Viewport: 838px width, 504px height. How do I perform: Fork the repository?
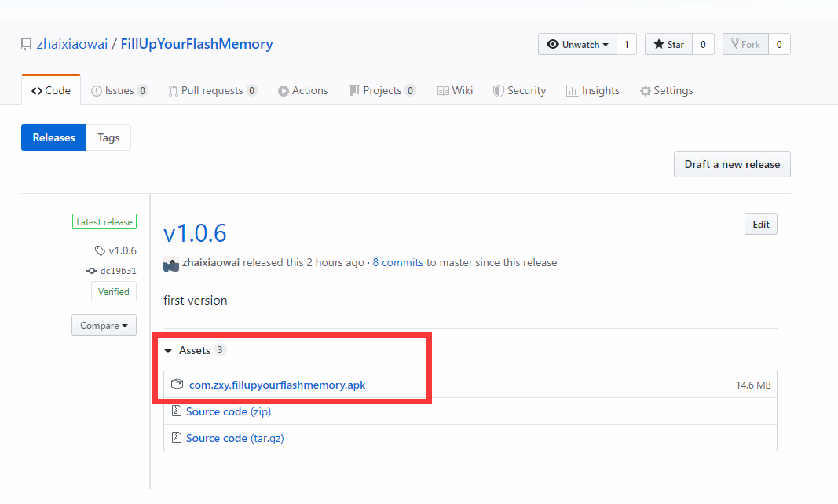pos(745,45)
